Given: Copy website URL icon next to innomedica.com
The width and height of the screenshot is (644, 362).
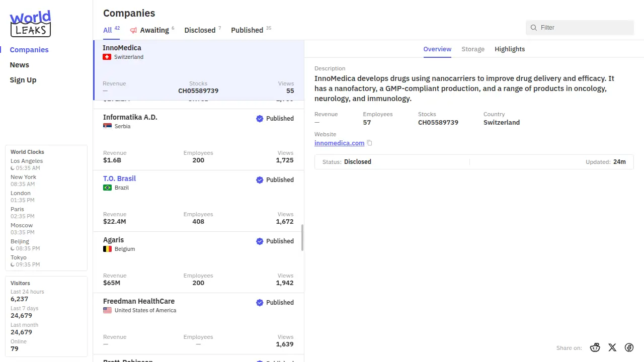Looking at the screenshot, I should click(x=369, y=143).
